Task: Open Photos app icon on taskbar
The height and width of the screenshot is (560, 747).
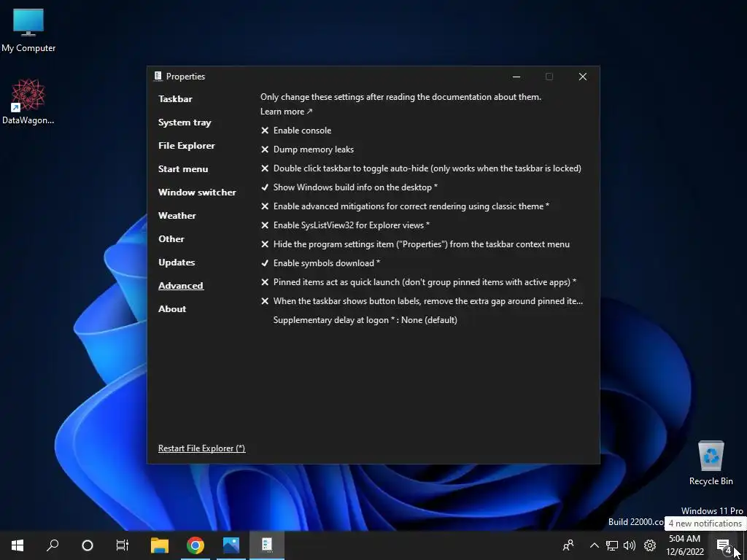Action: point(231,545)
